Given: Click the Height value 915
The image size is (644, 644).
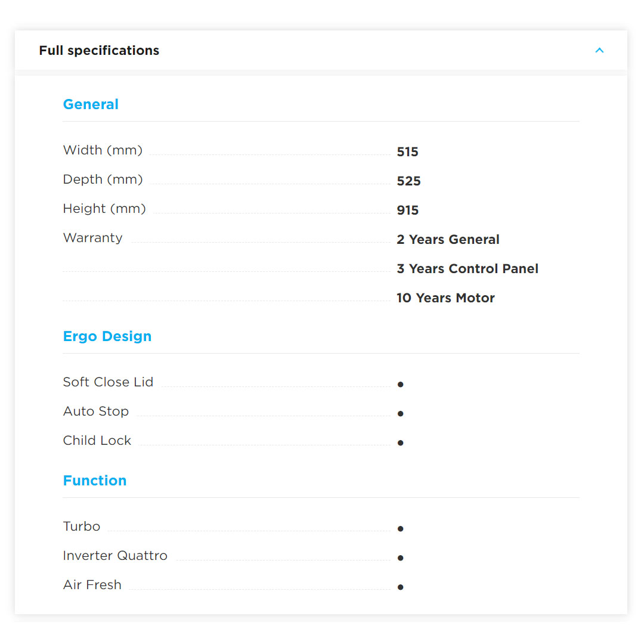Looking at the screenshot, I should point(408,210).
